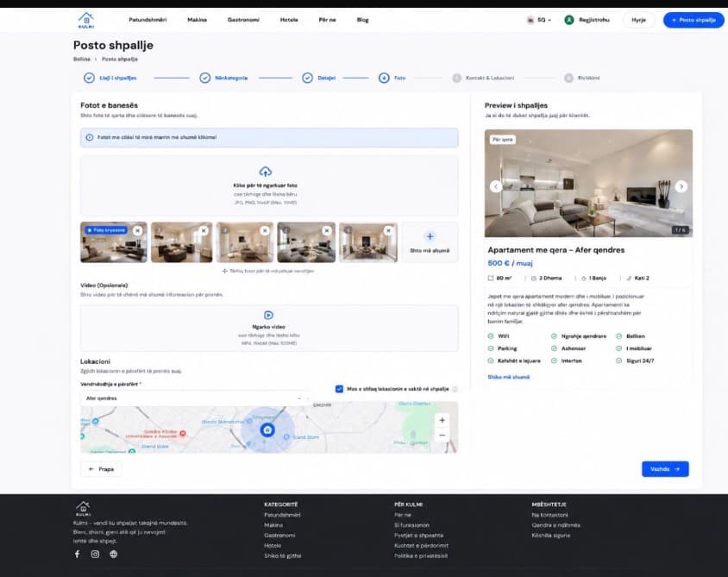Click the Shto më shumë add tile
The height and width of the screenshot is (577, 728).
click(430, 242)
